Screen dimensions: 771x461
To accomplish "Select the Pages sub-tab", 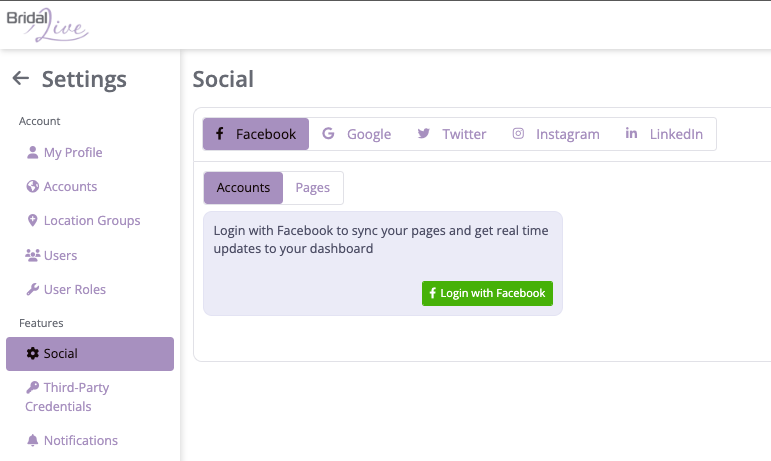I will point(313,188).
